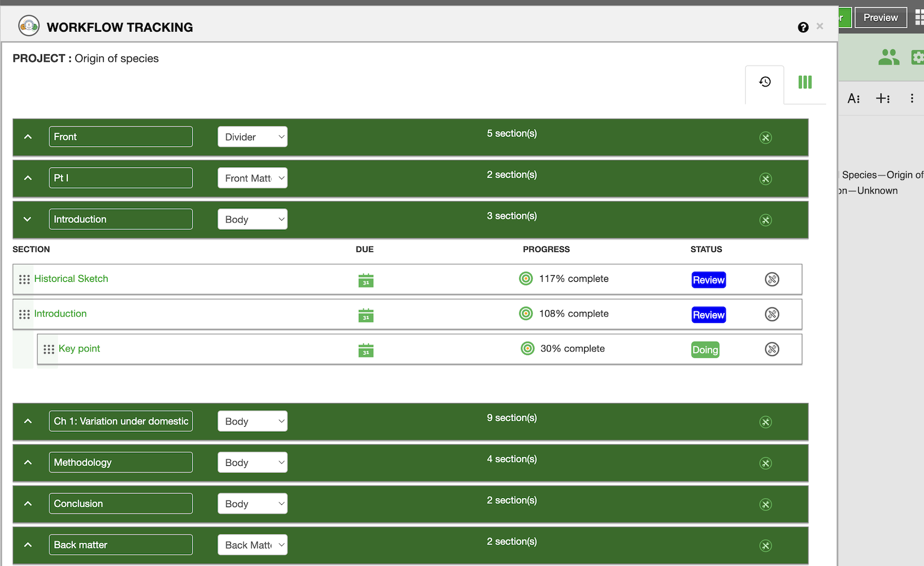Viewport: 924px width, 566px height.
Task: Open due date calendar for Key point
Action: click(x=366, y=350)
